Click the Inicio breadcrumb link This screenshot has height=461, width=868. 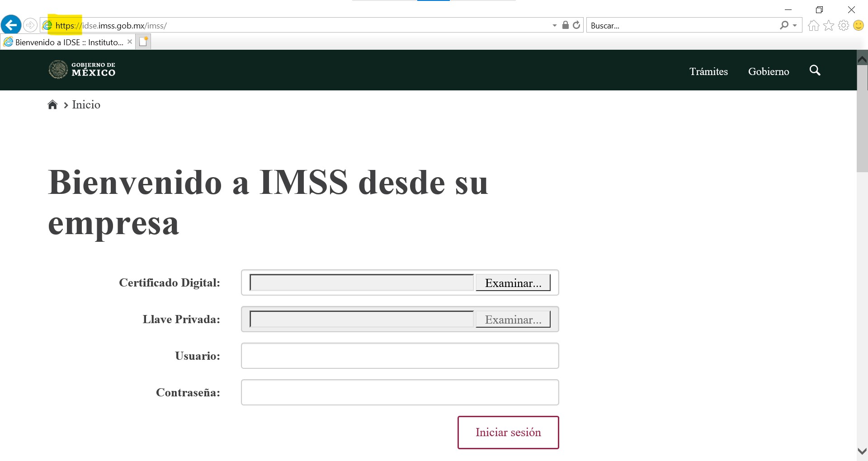tap(86, 105)
